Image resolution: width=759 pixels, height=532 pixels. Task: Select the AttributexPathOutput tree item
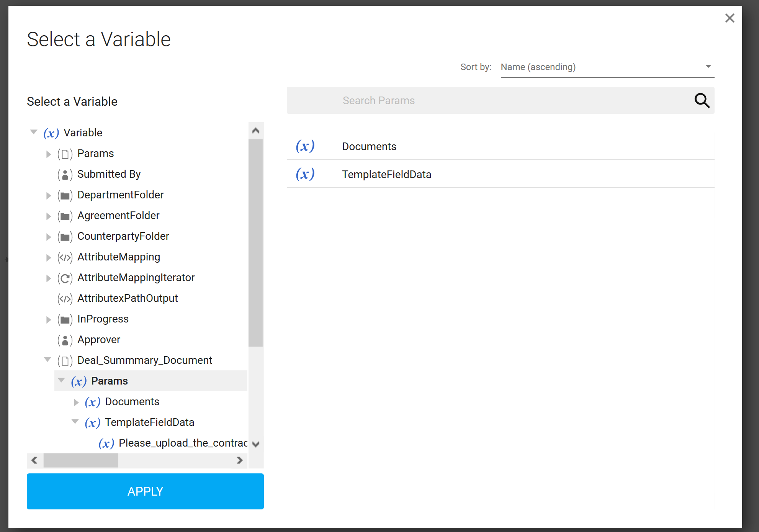tap(128, 298)
